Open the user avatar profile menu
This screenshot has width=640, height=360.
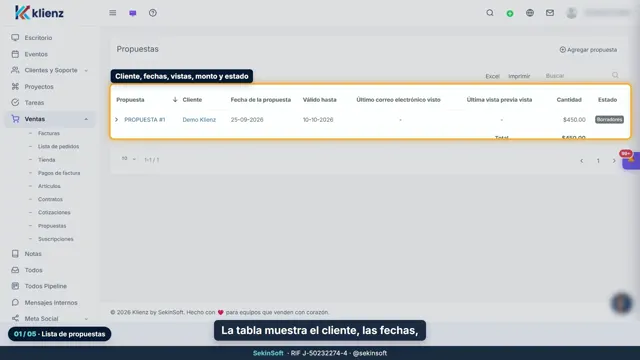(x=571, y=13)
